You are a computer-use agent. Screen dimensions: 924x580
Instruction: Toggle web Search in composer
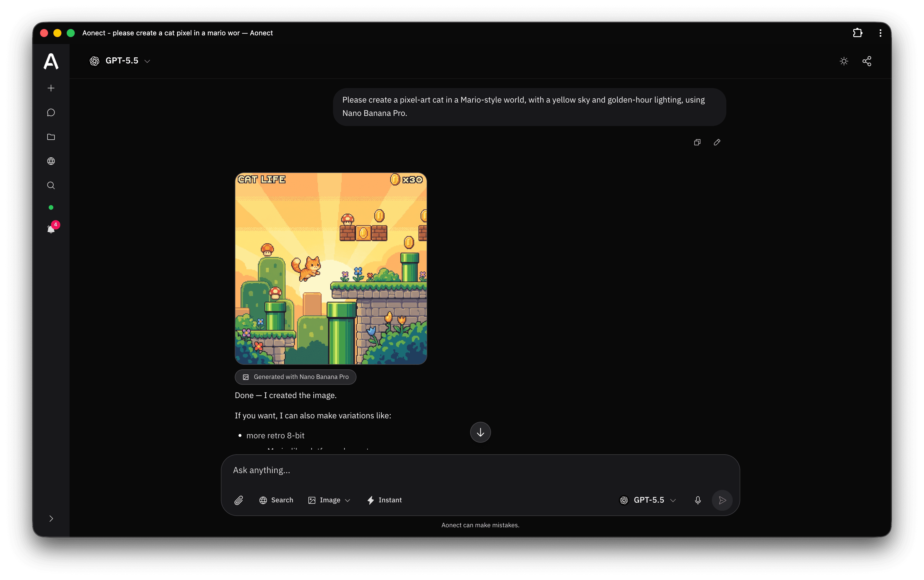[x=276, y=500]
